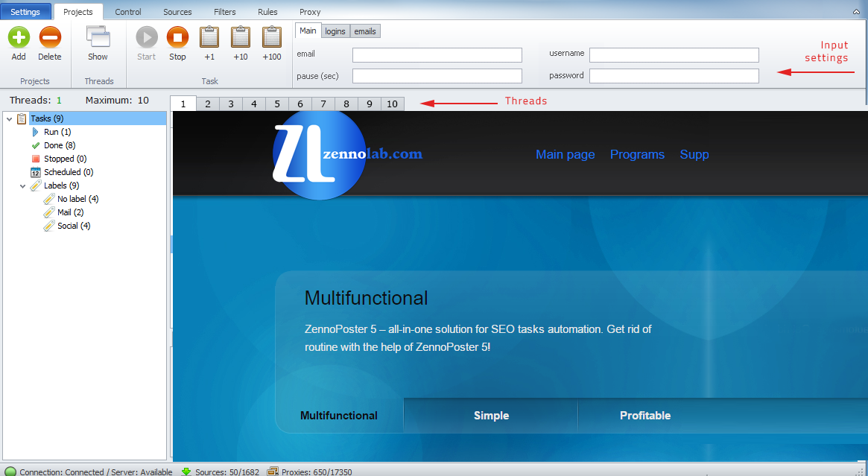The image size is (868, 476).
Task: Open the Settings tab
Action: (x=25, y=12)
